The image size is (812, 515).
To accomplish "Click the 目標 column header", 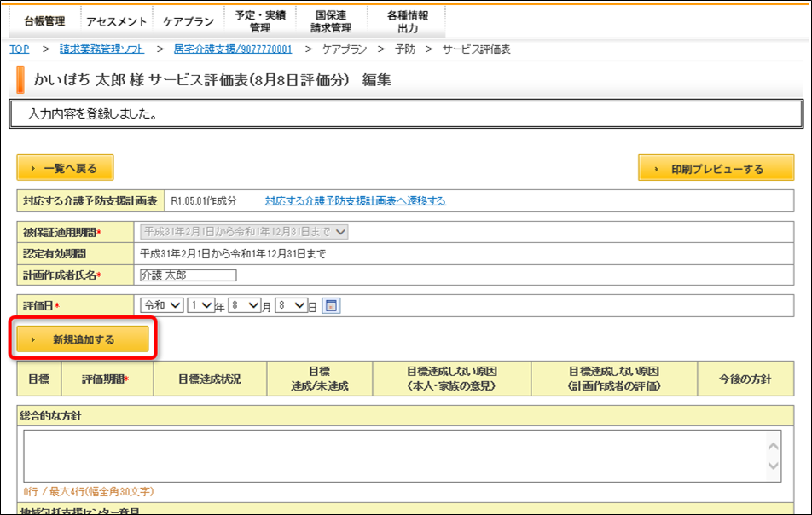I will tap(39, 379).
